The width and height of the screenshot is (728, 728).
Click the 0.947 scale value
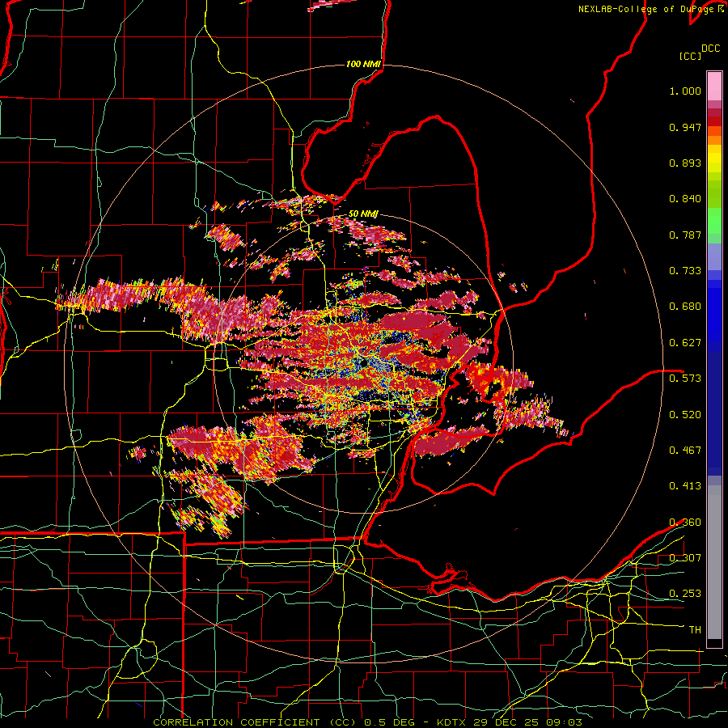point(685,127)
